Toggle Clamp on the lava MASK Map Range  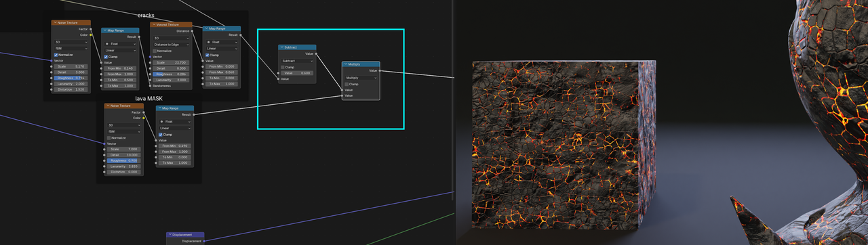[161, 134]
